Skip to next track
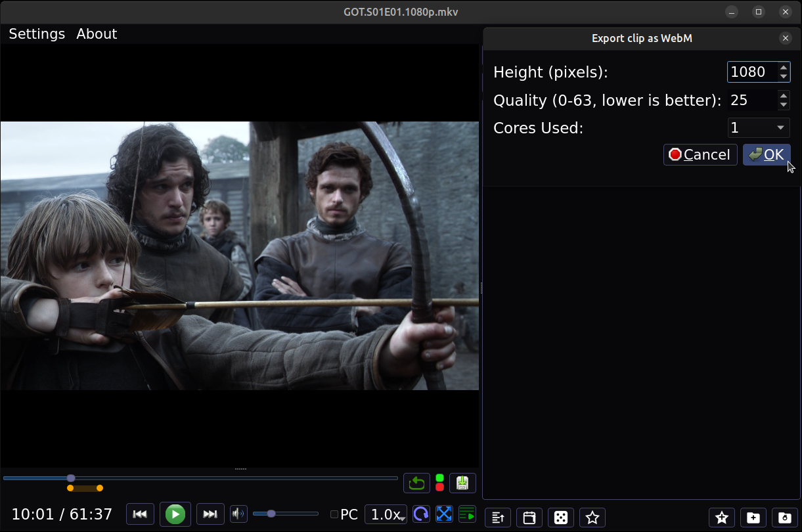This screenshot has width=802, height=532. tap(210, 514)
